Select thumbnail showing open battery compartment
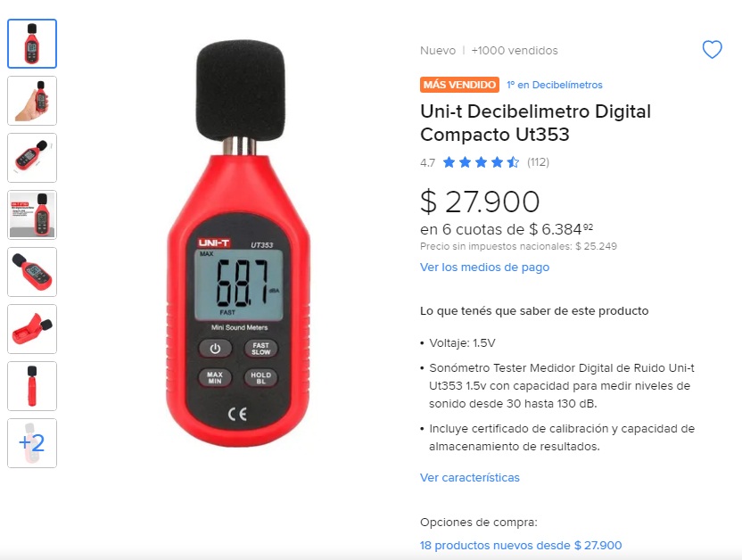Screen dimensions: 742x560 [32, 329]
